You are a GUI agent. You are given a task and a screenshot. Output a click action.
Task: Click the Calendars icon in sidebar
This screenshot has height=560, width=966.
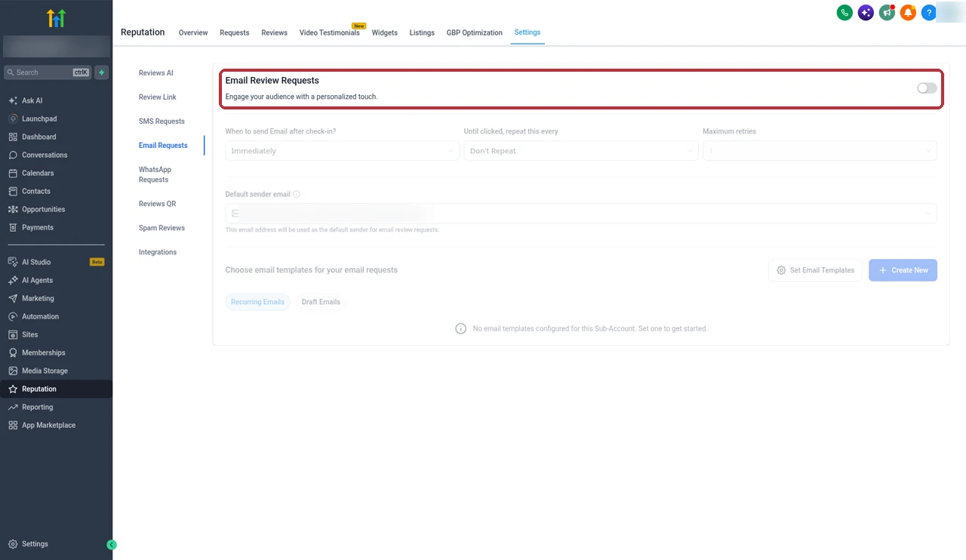point(13,173)
